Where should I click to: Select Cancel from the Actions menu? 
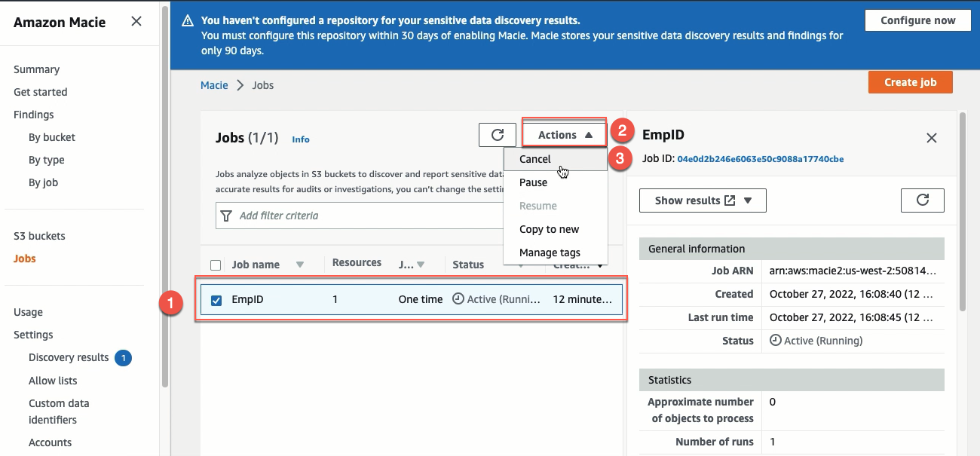556,159
